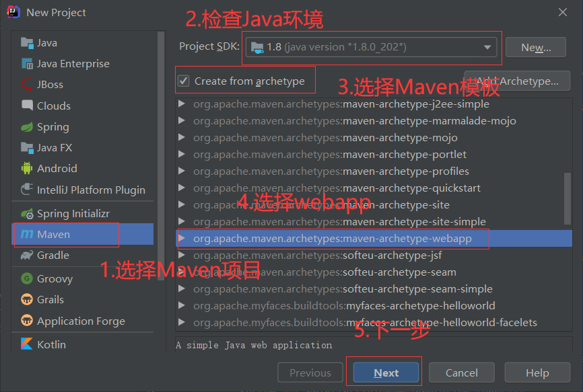Expand softeu-archetype-seam-simple arrow
This screenshot has height=392, width=583.
[x=182, y=288]
